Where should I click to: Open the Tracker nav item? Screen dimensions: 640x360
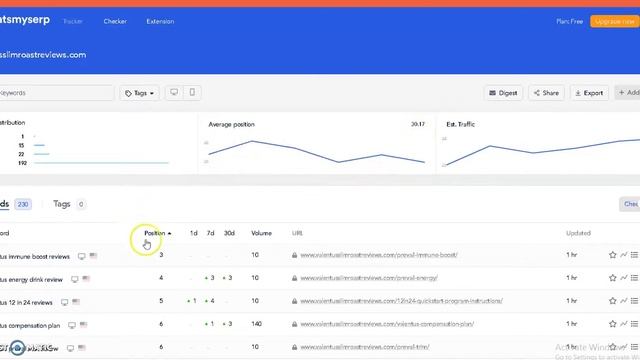tap(73, 21)
